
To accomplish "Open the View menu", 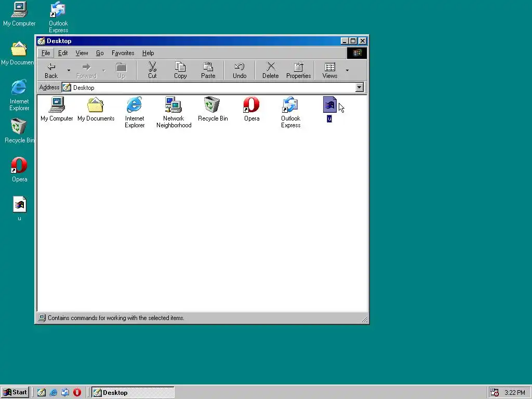I will [82, 53].
